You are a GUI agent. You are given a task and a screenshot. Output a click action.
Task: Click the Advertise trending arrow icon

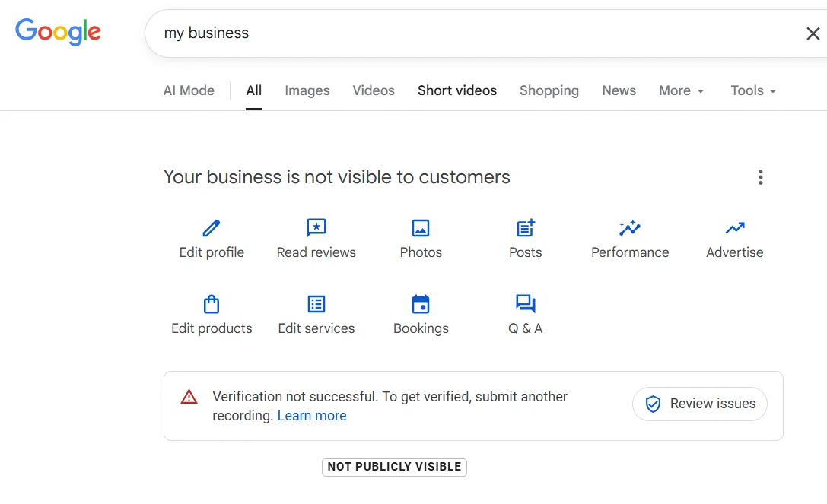point(734,228)
